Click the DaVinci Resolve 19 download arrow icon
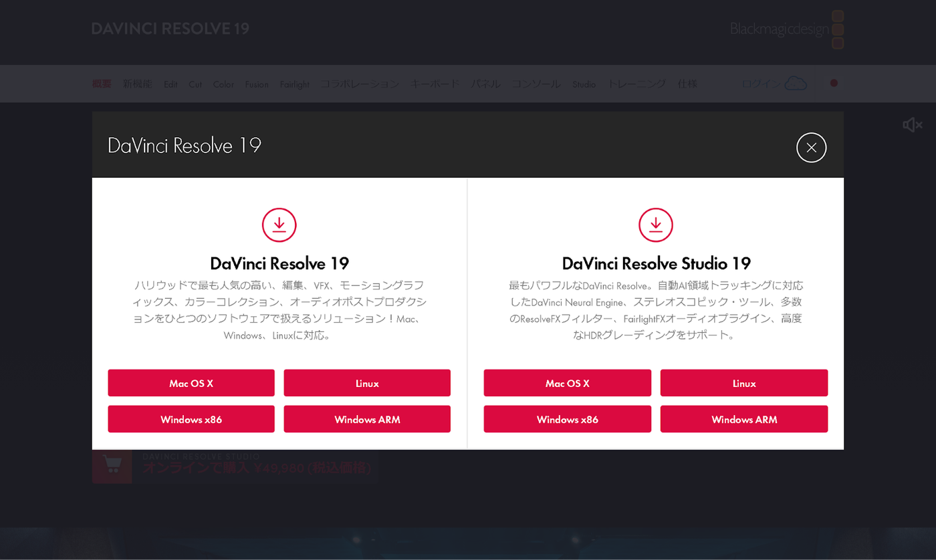 (x=279, y=225)
